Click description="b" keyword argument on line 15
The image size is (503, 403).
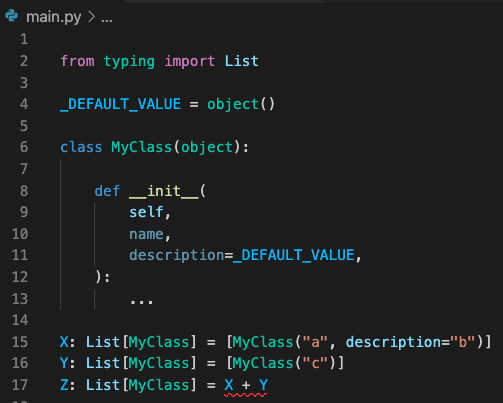(x=410, y=342)
